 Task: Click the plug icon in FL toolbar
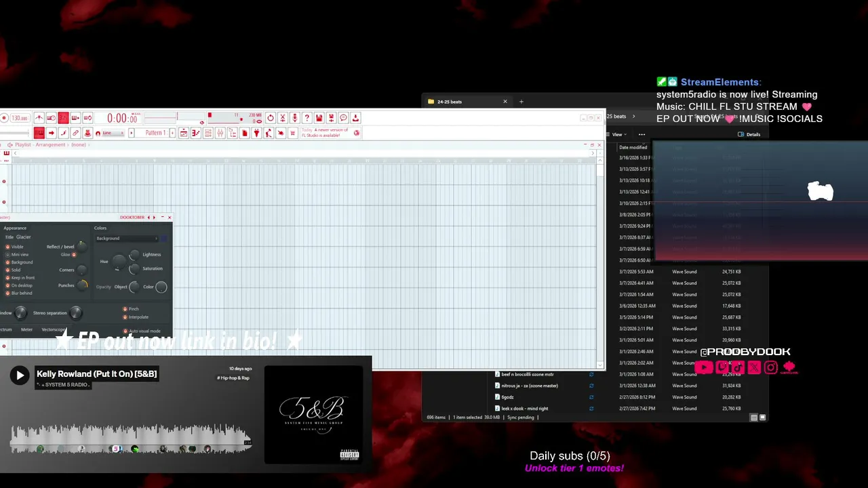click(x=257, y=133)
